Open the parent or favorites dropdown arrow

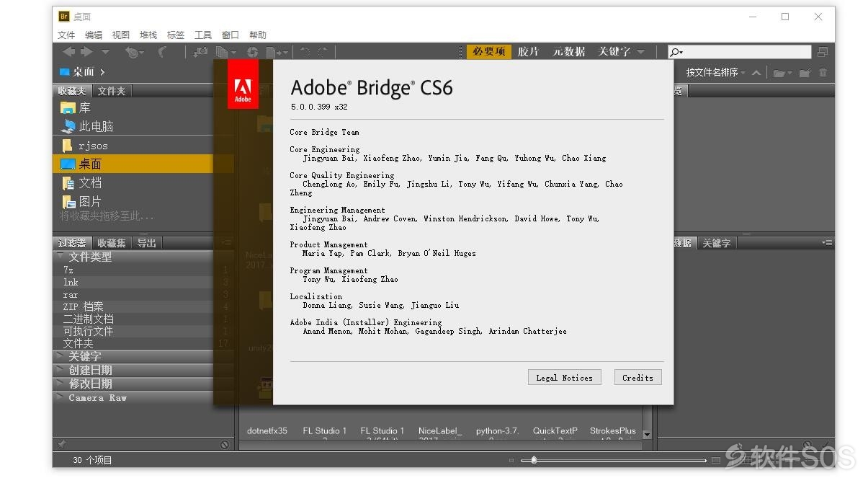coord(105,52)
